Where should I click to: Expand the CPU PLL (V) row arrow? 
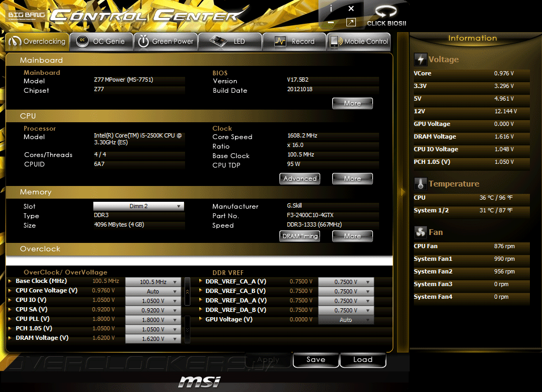tap(10, 319)
